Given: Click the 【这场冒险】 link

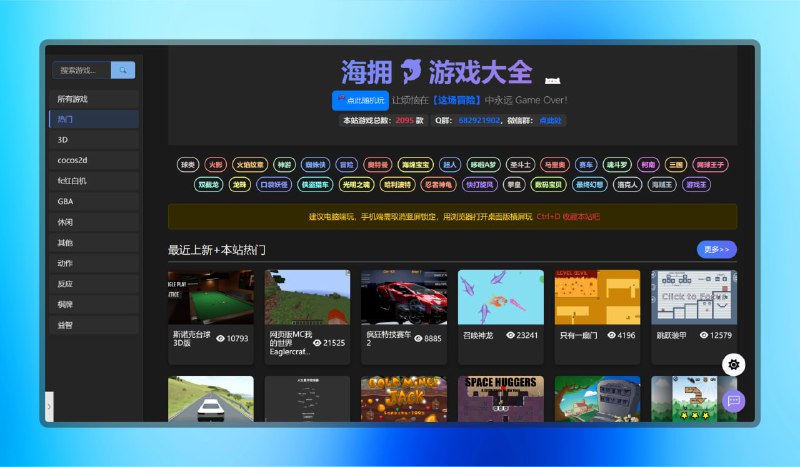Looking at the screenshot, I should pyautogui.click(x=456, y=101).
